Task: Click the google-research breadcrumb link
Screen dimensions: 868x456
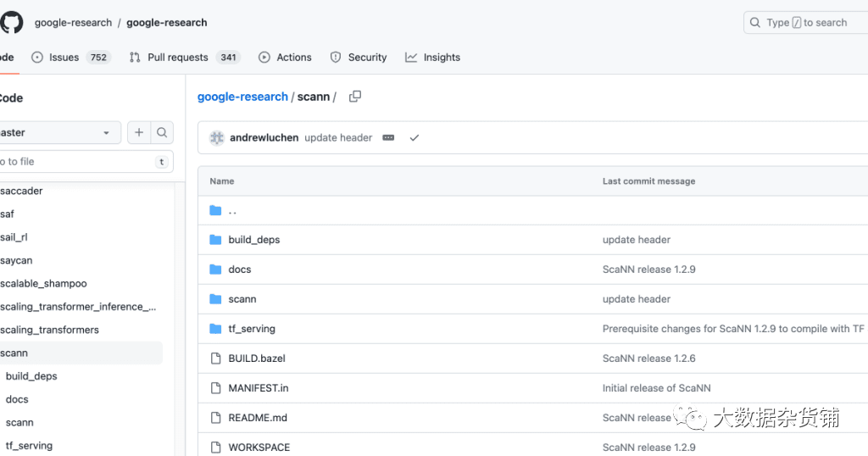Action: click(242, 97)
